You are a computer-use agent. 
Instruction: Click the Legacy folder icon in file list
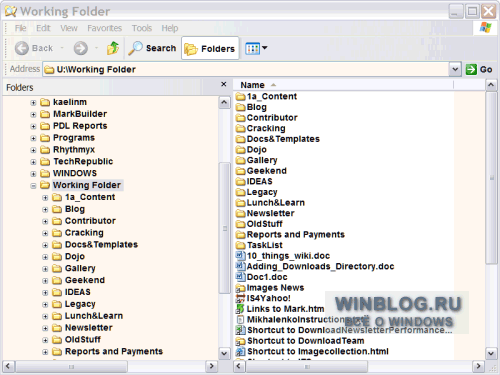click(240, 192)
